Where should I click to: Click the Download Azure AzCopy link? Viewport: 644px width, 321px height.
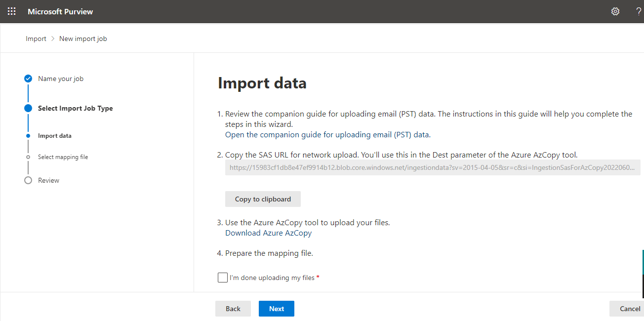(268, 233)
